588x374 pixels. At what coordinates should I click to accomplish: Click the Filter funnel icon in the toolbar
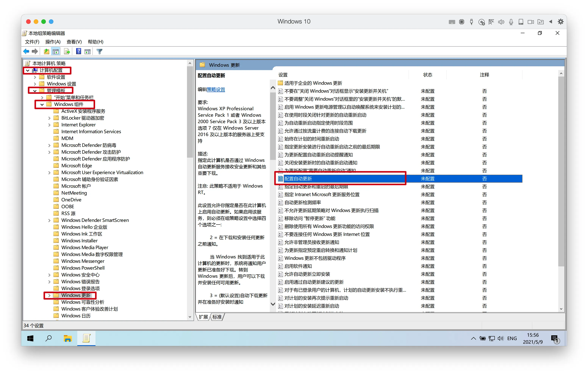click(x=99, y=52)
